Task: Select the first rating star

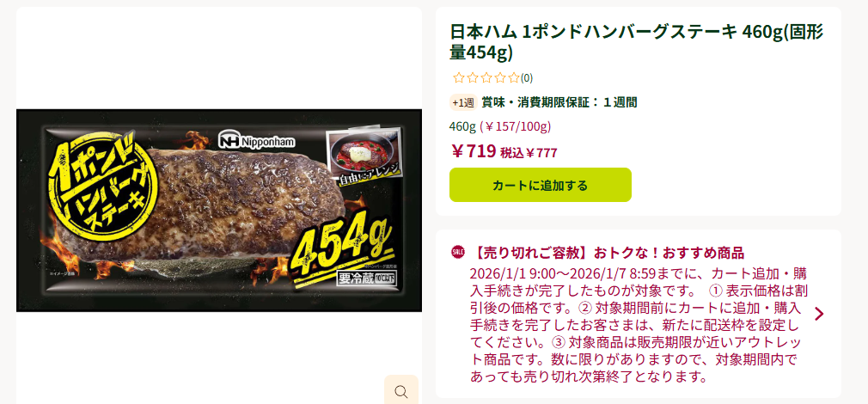Action: tap(458, 78)
